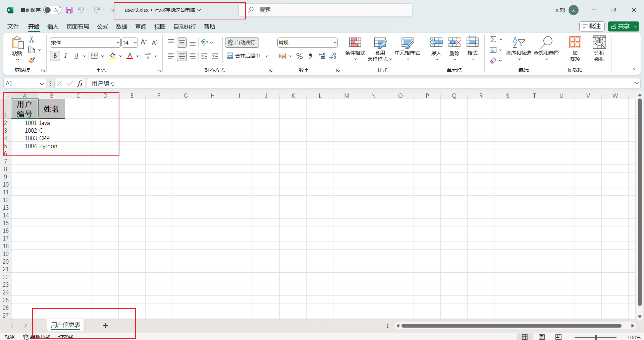Click the Save icon in title bar
The width and height of the screenshot is (644, 340).
(x=69, y=10)
